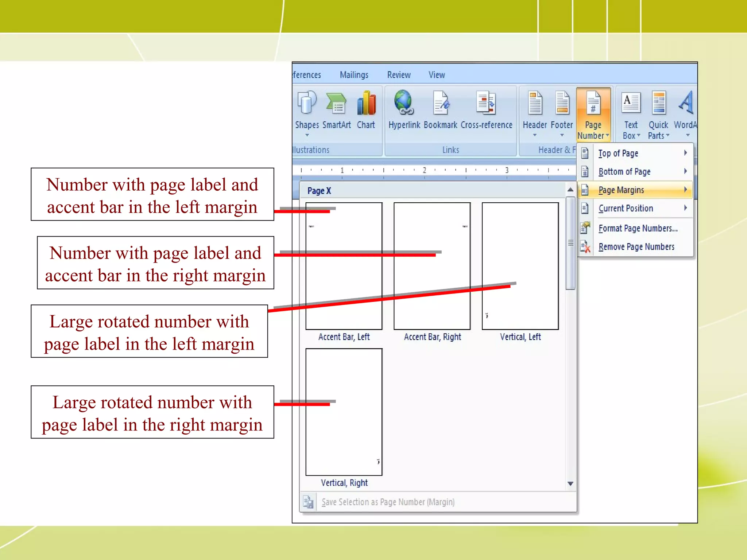Click the gallery scrollbar thumb
747x560 pixels.
(570, 243)
